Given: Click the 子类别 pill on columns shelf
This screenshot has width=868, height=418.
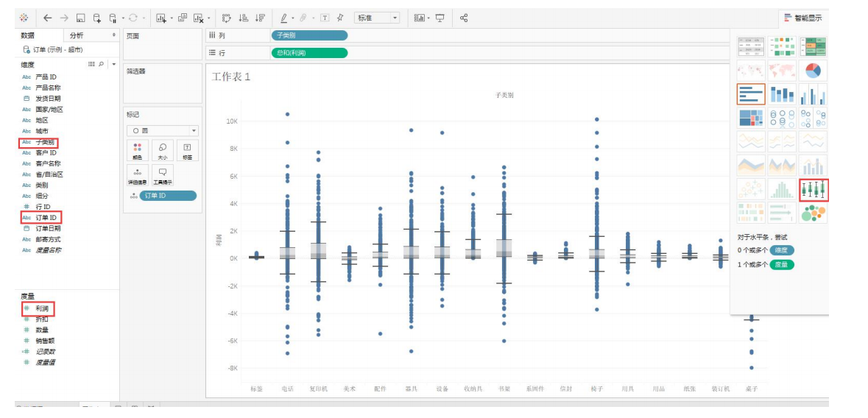Looking at the screenshot, I should [x=309, y=35].
